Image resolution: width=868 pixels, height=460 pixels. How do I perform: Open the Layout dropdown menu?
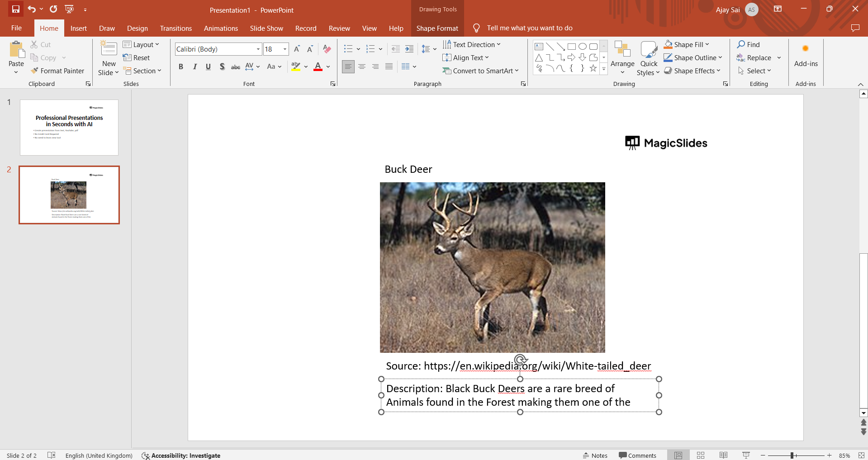[x=141, y=44]
